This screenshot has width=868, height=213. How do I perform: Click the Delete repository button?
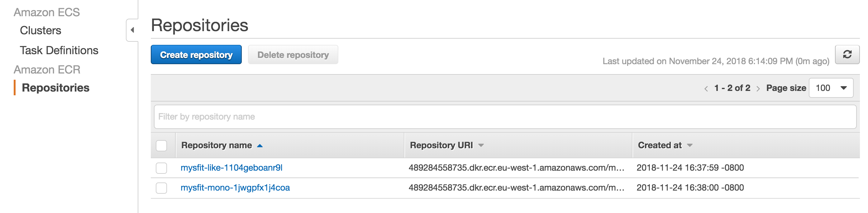point(293,54)
